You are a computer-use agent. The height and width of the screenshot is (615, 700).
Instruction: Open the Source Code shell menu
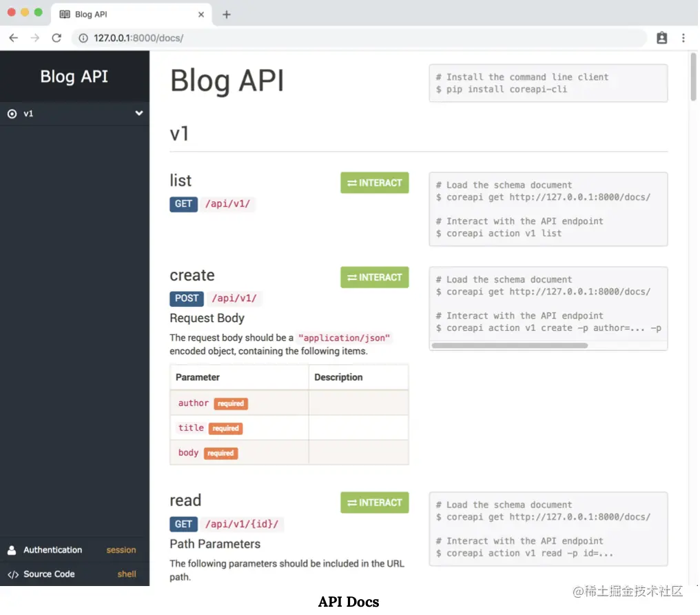(127, 574)
